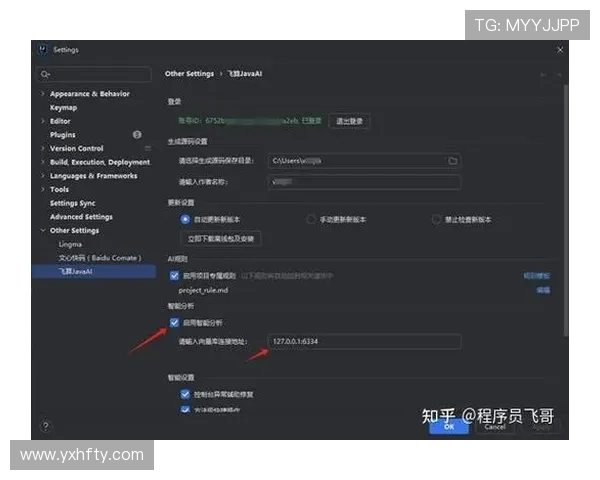Click Other Settings in the breadcrumb

click(189, 73)
